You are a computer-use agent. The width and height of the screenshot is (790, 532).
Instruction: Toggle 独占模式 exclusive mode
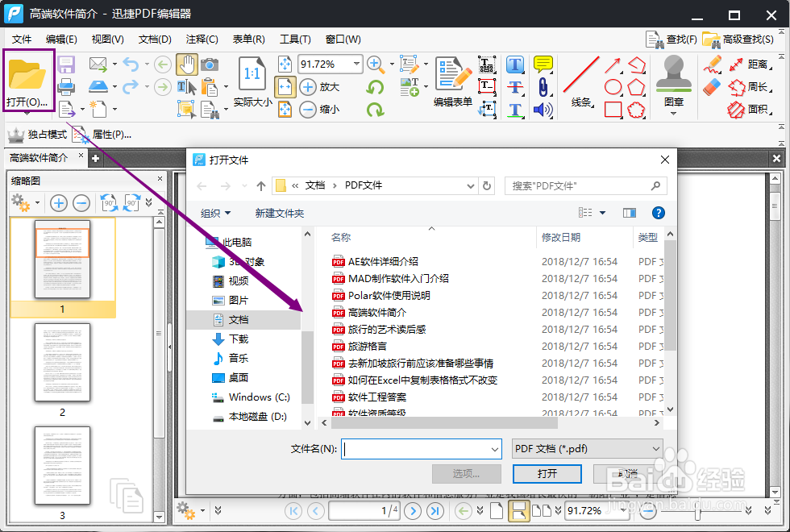(36, 134)
